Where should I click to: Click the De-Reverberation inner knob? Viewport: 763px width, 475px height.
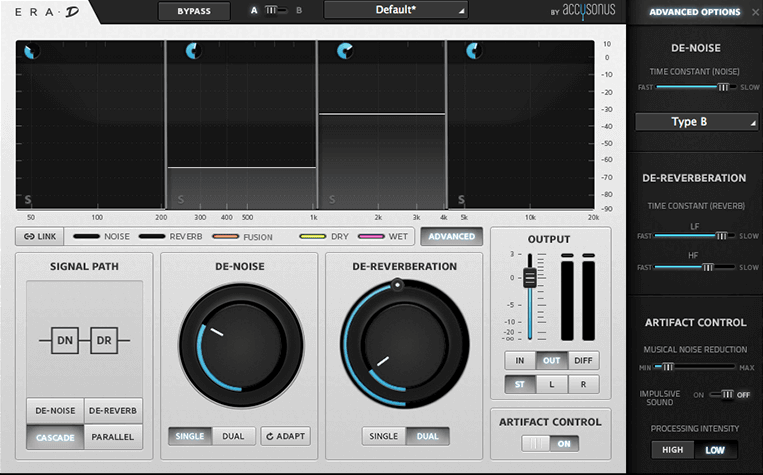(x=405, y=346)
